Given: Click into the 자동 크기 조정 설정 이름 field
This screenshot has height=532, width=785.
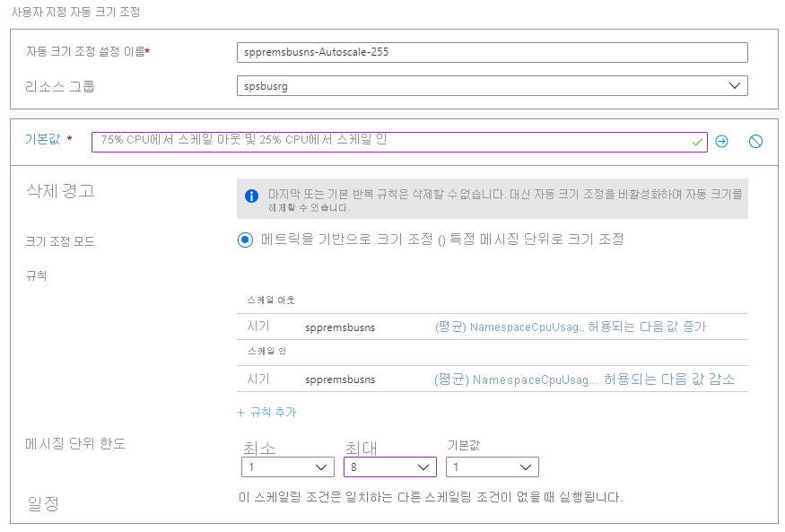Looking at the screenshot, I should pyautogui.click(x=492, y=52).
